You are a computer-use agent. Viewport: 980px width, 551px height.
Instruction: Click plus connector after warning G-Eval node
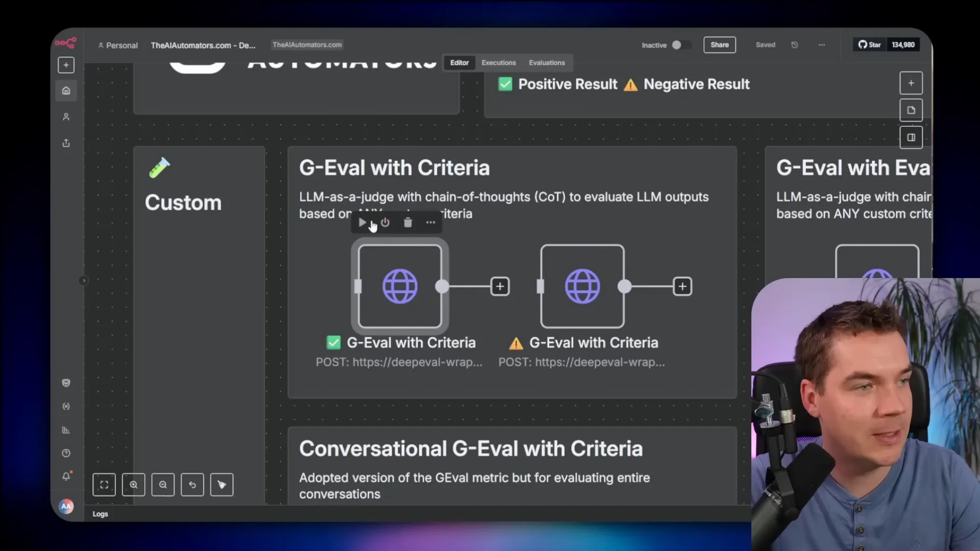[682, 286]
